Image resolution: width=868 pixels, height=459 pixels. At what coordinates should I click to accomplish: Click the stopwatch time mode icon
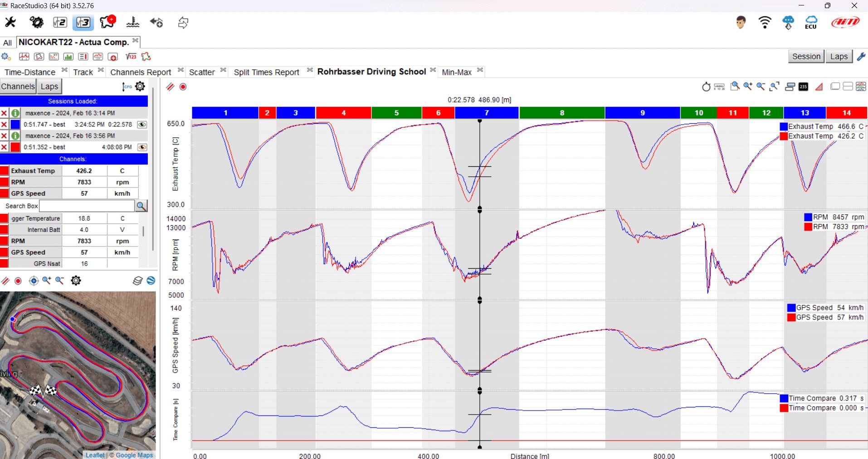pos(706,87)
